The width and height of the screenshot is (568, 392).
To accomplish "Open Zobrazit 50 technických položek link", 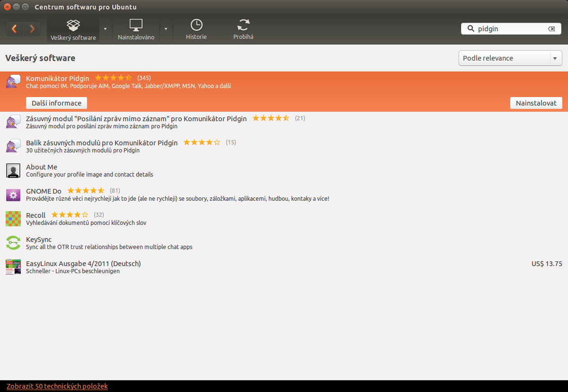I will point(57,386).
